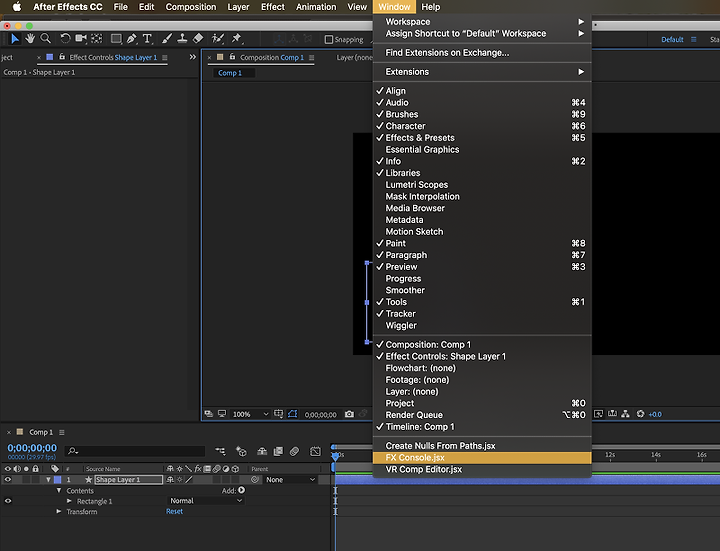
Task: Select the Zoom magnifier tool
Action: point(45,39)
